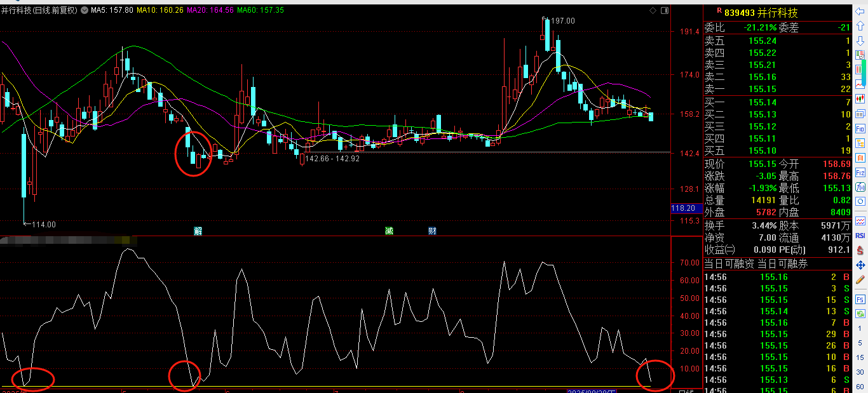Switch to 60-minute period

click(x=861, y=387)
